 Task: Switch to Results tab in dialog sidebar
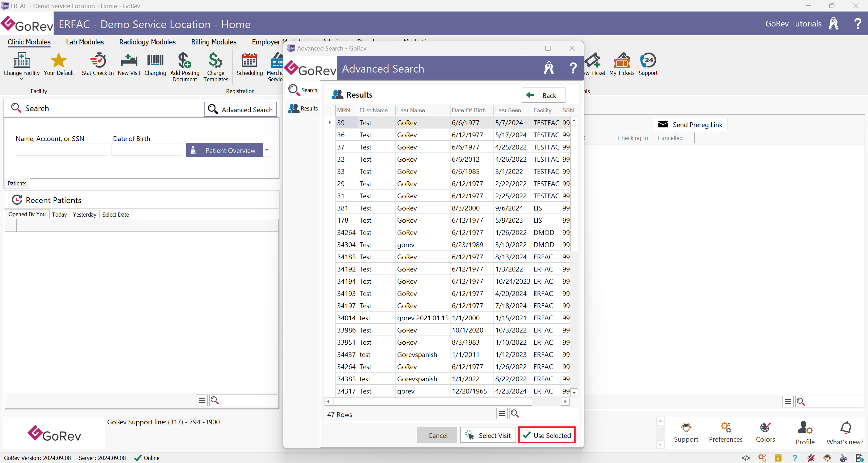tap(303, 108)
